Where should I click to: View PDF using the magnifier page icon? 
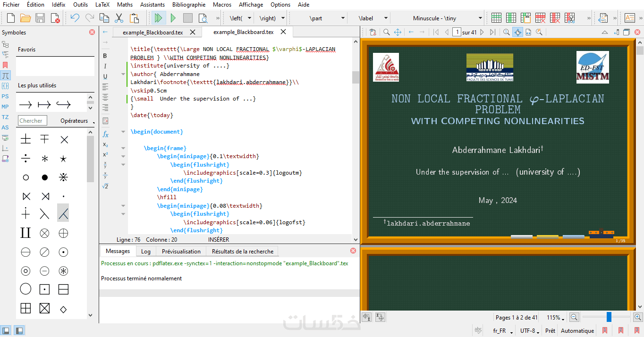click(x=203, y=18)
